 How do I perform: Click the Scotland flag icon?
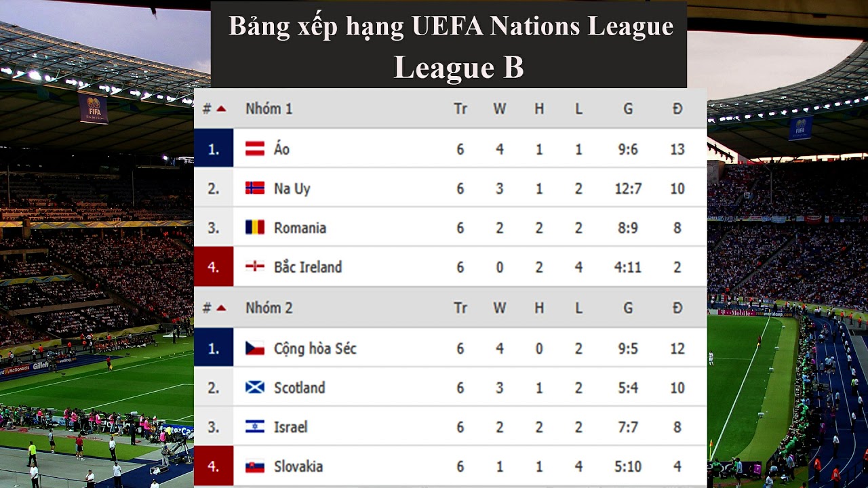click(x=255, y=388)
